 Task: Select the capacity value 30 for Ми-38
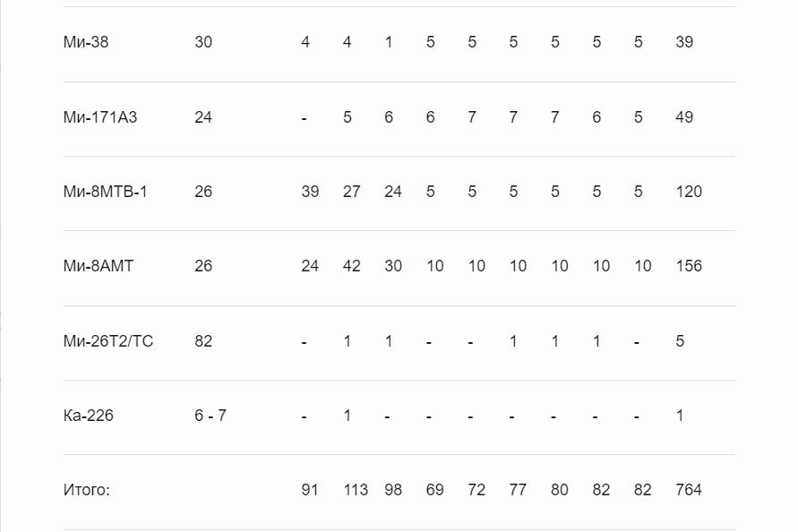(203, 42)
